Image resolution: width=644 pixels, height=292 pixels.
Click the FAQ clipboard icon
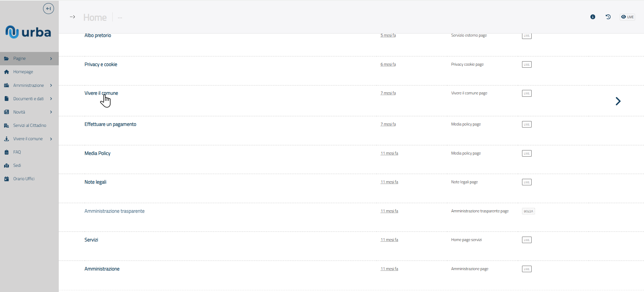(6, 152)
